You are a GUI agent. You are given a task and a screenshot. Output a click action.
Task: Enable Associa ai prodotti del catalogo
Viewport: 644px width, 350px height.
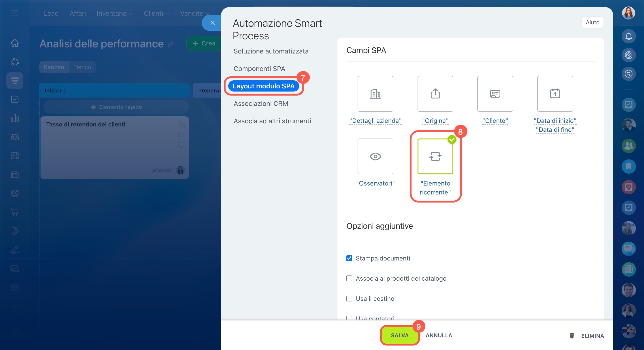point(349,278)
